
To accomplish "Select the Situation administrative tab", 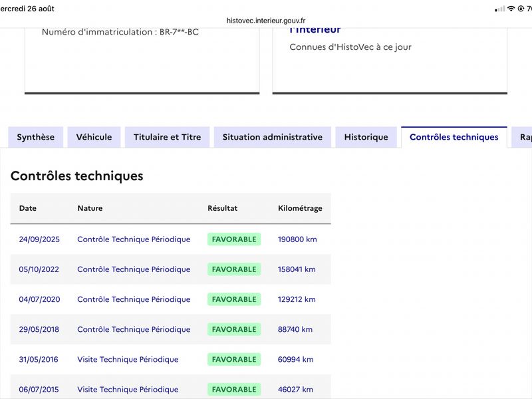I will pos(273,137).
